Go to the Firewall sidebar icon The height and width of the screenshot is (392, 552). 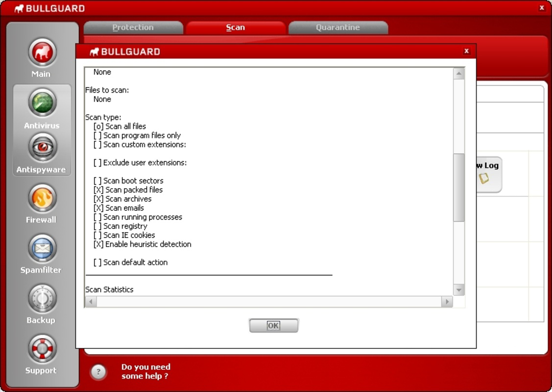pos(42,198)
